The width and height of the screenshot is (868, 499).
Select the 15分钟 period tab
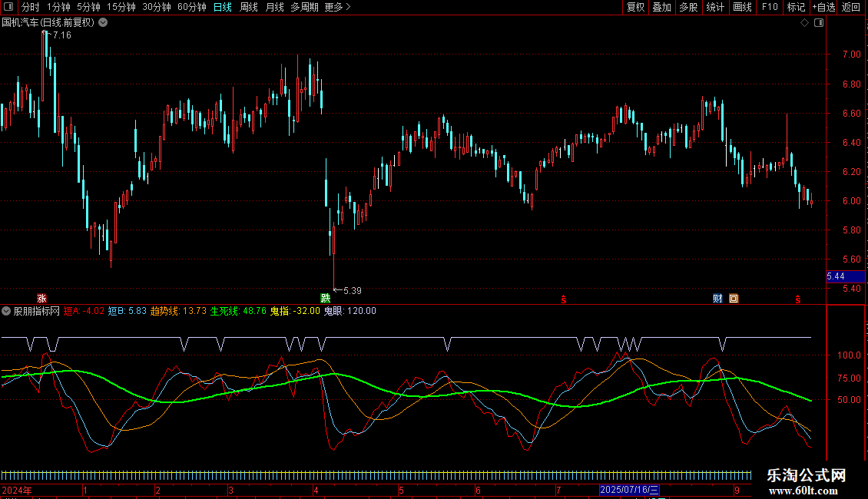coord(121,7)
